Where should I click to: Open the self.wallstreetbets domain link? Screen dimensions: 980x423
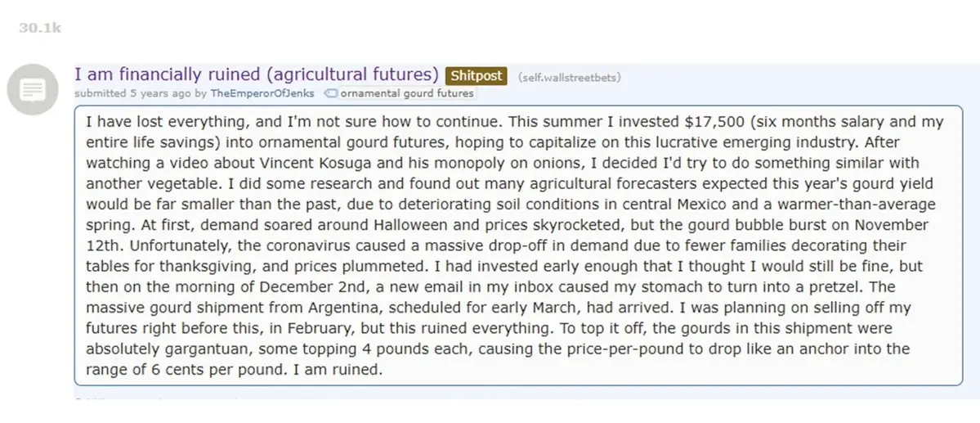coord(570,78)
